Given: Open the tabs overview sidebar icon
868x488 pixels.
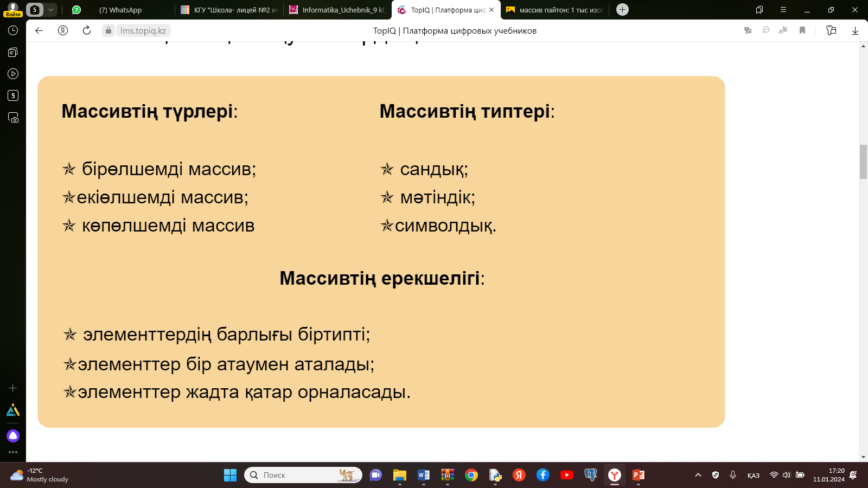Looking at the screenshot, I should 13,52.
